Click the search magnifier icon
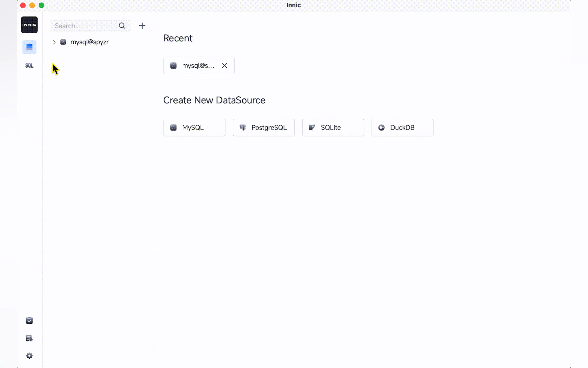588x368 pixels. [122, 26]
